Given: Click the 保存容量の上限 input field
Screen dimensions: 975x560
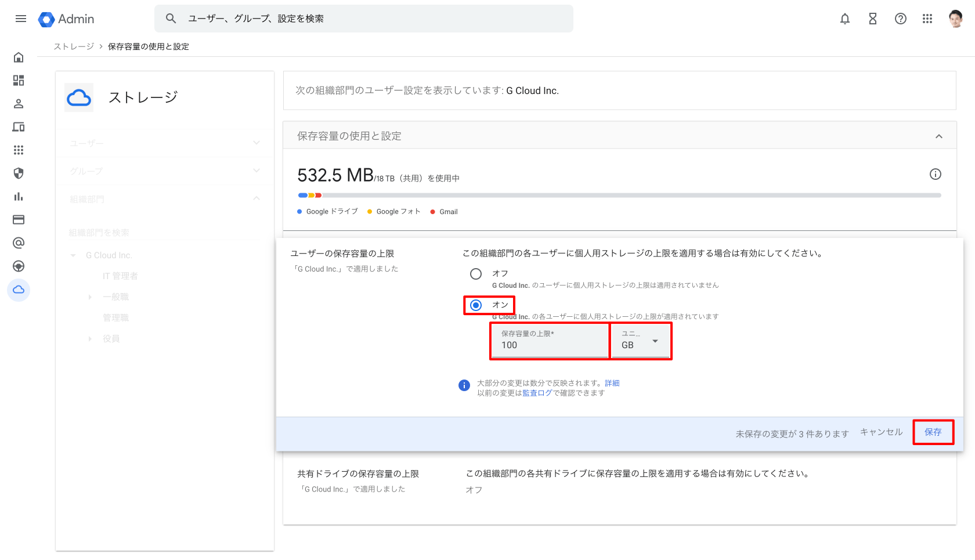Looking at the screenshot, I should point(550,341).
